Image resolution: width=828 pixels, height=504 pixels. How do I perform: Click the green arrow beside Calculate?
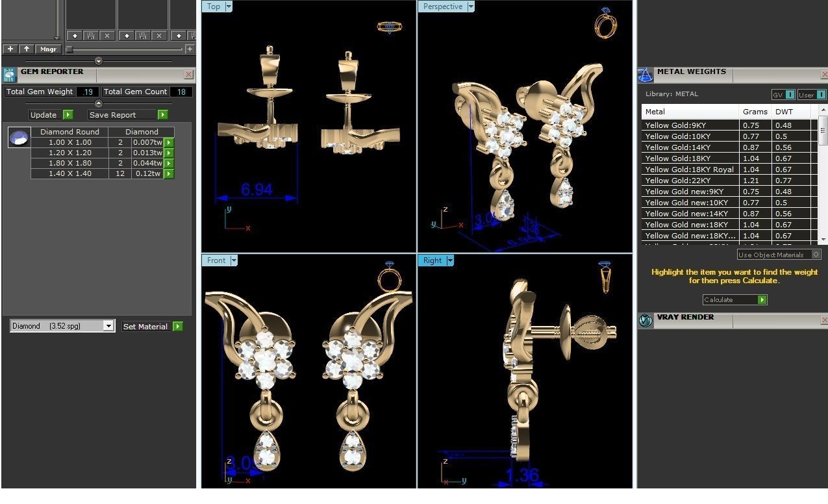pyautogui.click(x=762, y=299)
